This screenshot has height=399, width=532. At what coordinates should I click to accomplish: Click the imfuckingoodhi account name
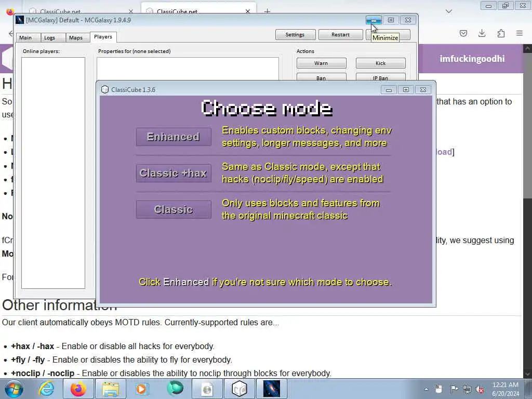click(x=472, y=59)
